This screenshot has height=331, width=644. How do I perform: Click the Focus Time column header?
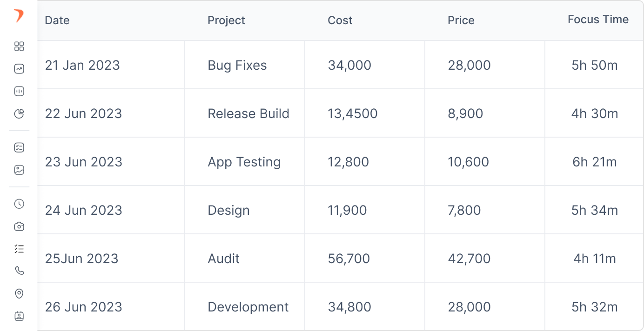[598, 20]
